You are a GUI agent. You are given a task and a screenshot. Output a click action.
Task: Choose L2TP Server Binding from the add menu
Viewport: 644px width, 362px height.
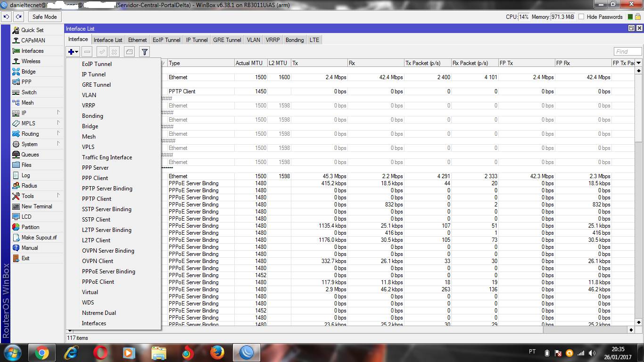114,230
